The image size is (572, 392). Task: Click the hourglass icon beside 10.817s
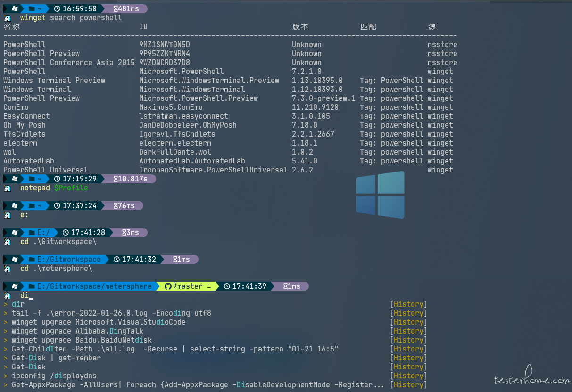point(116,179)
